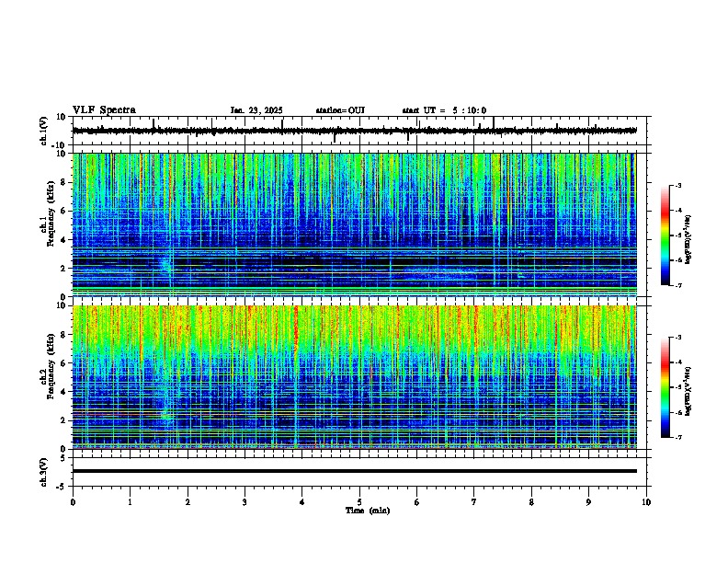Click the "4" kHz tick on ch.2 spectrogram
The image size is (728, 563).
(63, 392)
